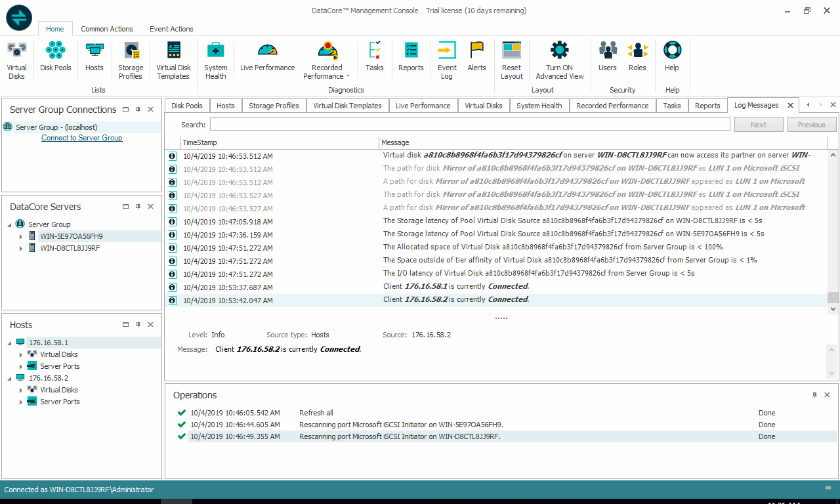Open the Disk Pools ribbon icon
Image resolution: width=840 pixels, height=504 pixels.
[55, 56]
